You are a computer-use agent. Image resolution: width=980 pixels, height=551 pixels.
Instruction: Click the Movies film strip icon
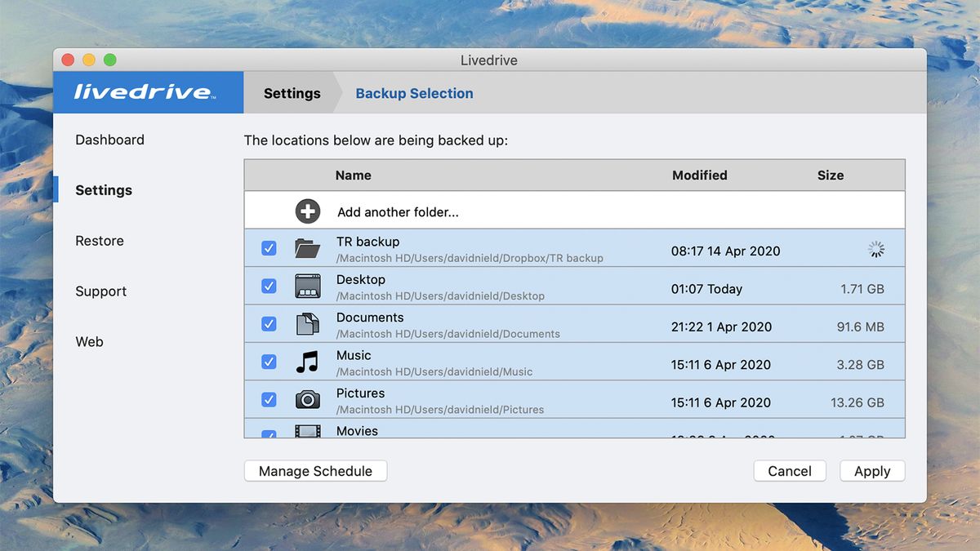308,430
